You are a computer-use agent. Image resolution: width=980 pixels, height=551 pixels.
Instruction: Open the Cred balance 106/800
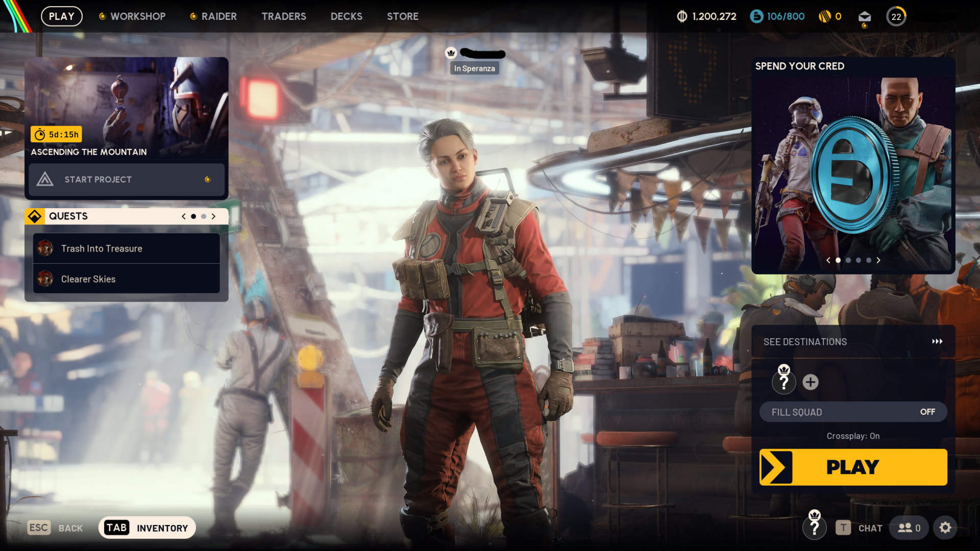[x=777, y=16]
